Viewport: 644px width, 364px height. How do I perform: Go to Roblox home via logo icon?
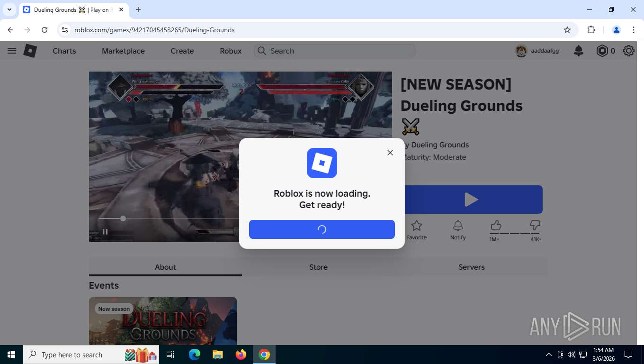coord(30,51)
